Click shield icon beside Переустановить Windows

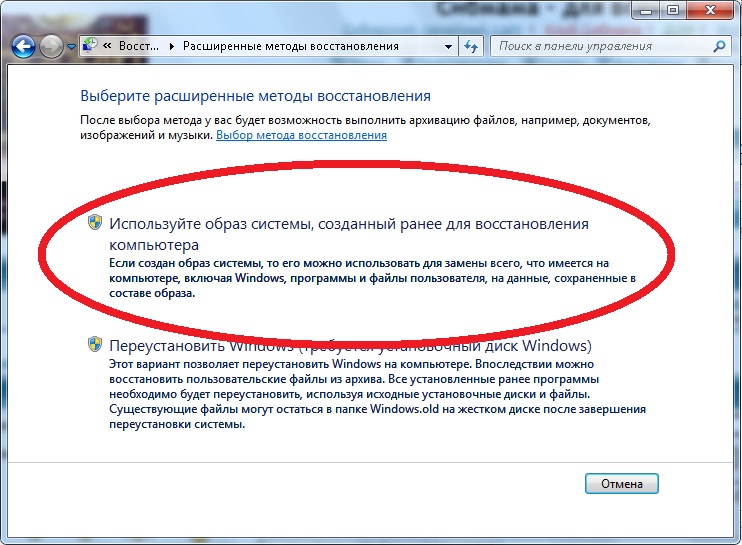(94, 346)
